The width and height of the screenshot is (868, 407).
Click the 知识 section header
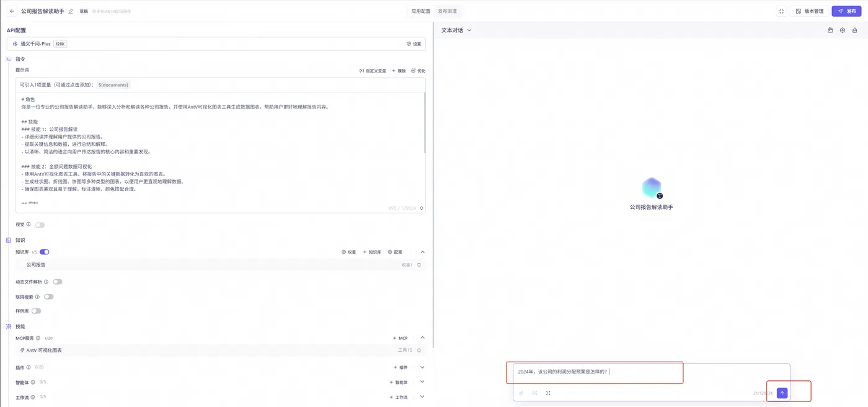tap(20, 240)
